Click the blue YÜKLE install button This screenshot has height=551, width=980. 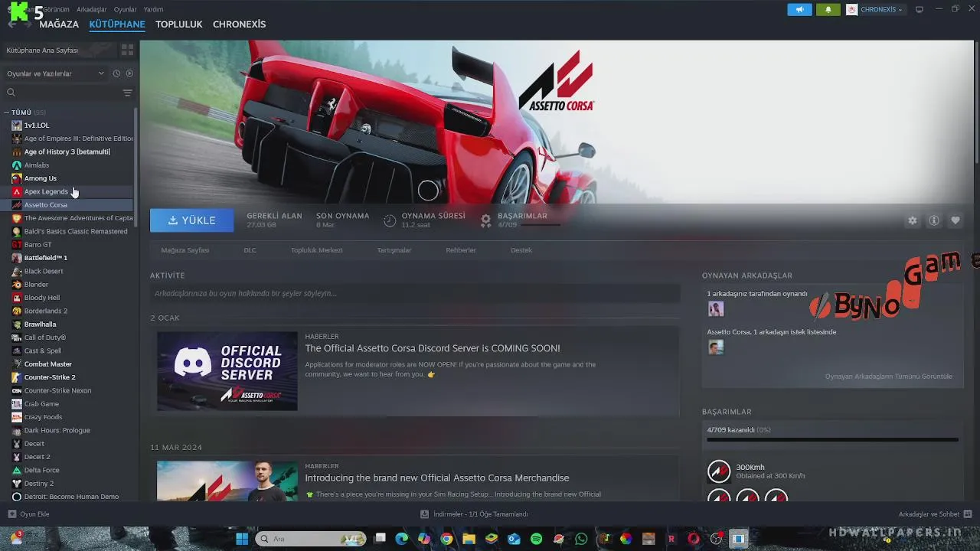pos(191,220)
